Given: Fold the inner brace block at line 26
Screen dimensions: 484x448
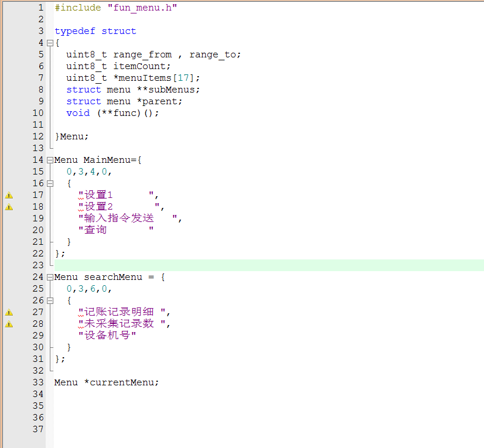Looking at the screenshot, I should (50, 300).
